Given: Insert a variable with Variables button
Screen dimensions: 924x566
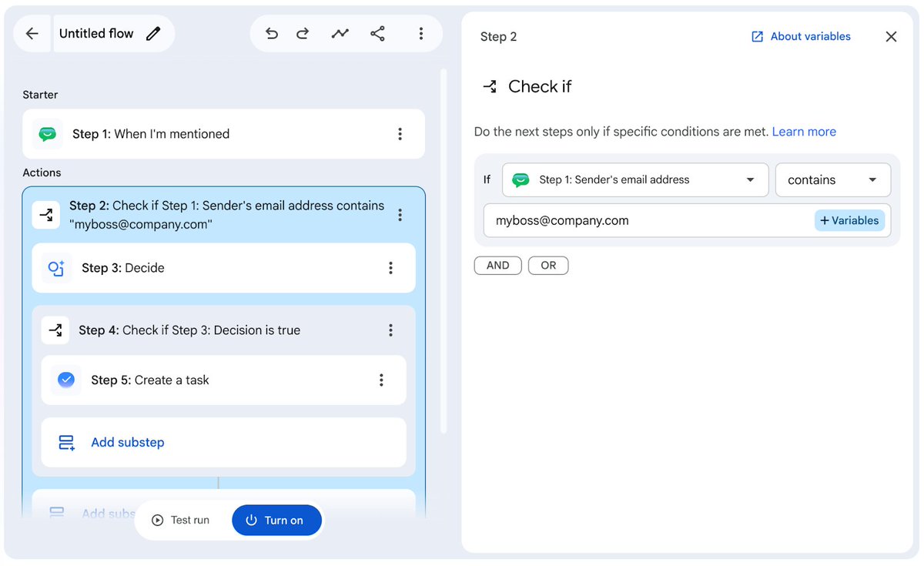Looking at the screenshot, I should tap(849, 220).
